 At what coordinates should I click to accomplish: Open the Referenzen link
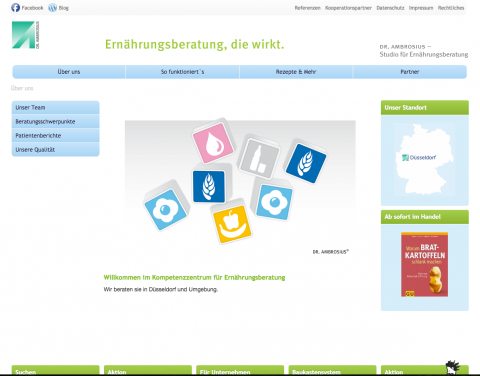[x=307, y=8]
